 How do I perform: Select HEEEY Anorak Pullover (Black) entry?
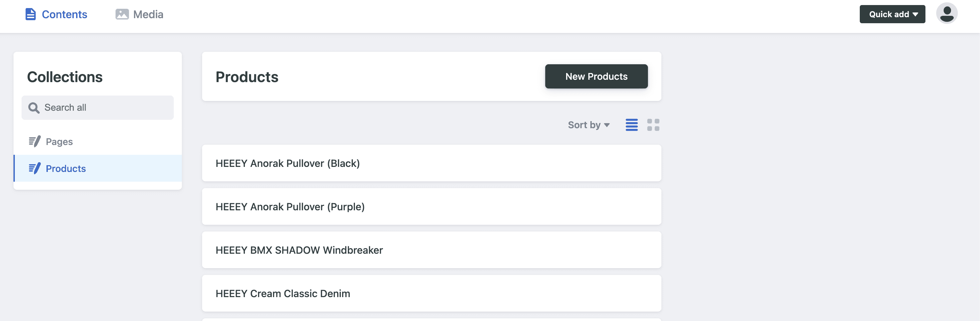pos(431,163)
